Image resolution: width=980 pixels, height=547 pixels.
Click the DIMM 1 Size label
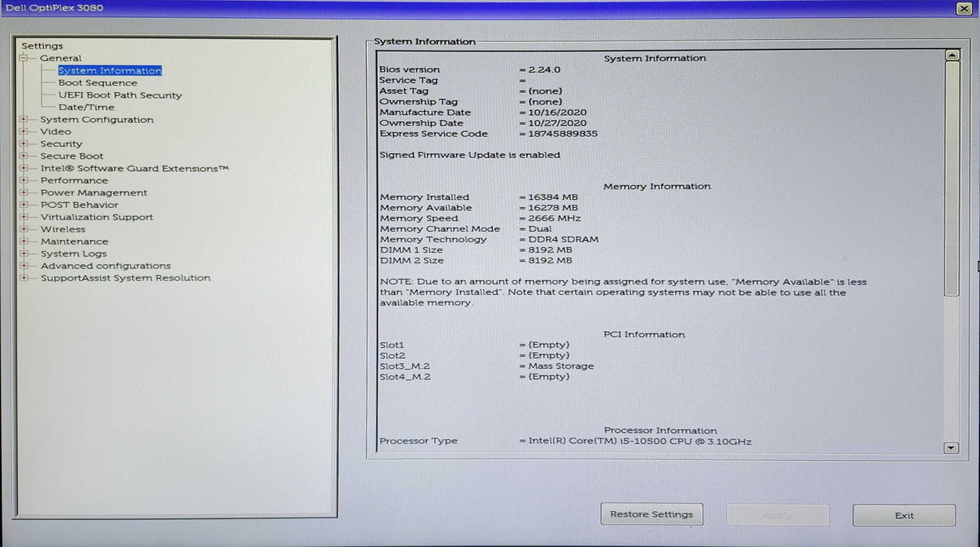click(411, 250)
